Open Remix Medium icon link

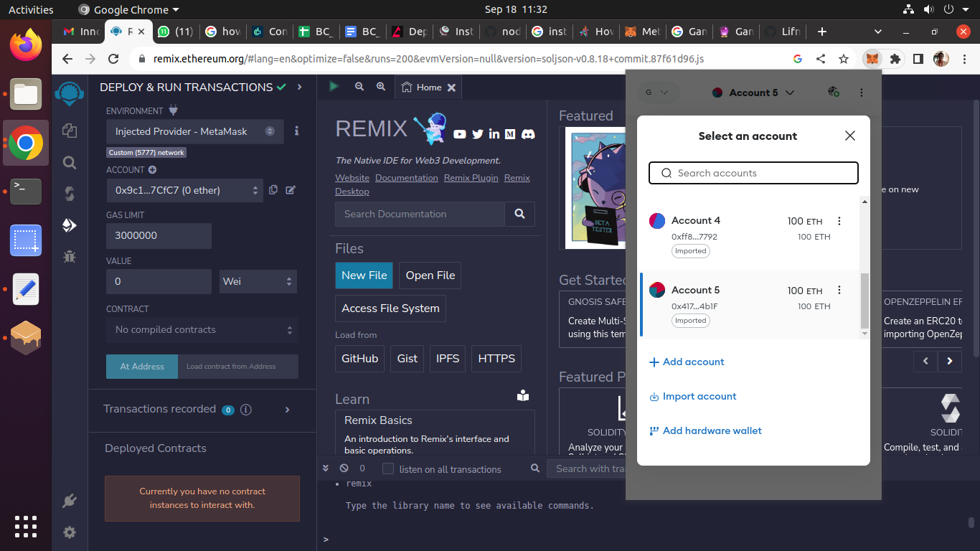click(510, 134)
